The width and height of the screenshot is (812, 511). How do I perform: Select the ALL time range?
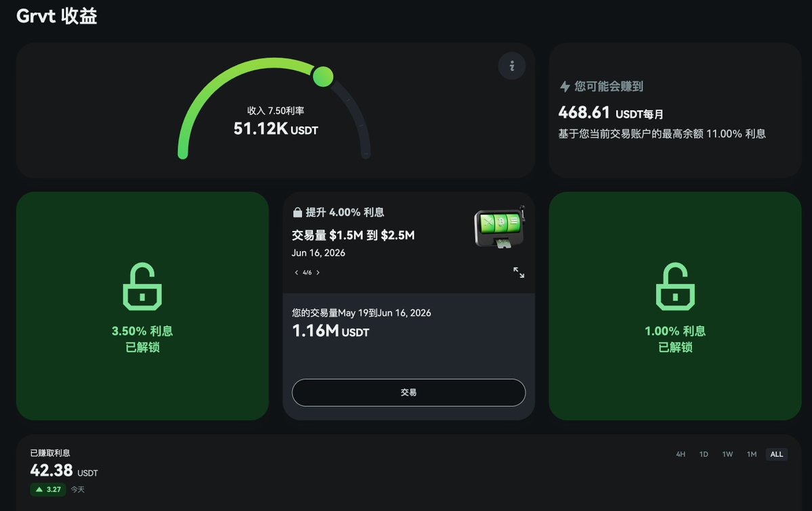(776, 454)
